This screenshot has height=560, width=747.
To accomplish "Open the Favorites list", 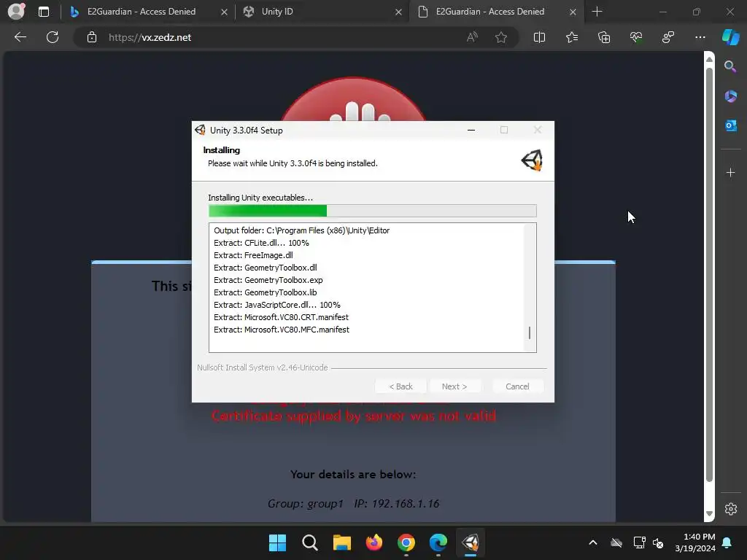I will point(572,37).
